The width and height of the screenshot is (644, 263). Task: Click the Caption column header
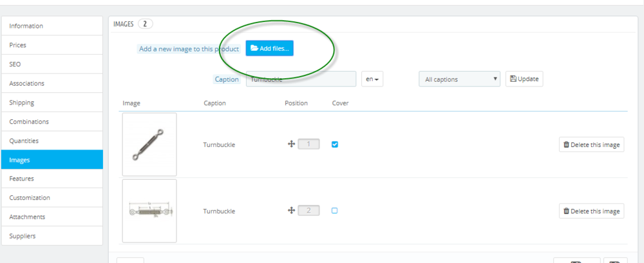(x=215, y=103)
